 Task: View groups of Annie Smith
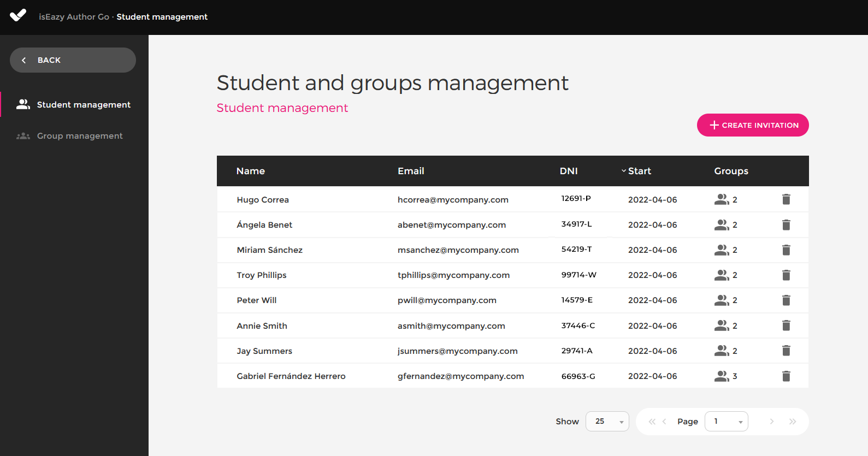pos(722,325)
